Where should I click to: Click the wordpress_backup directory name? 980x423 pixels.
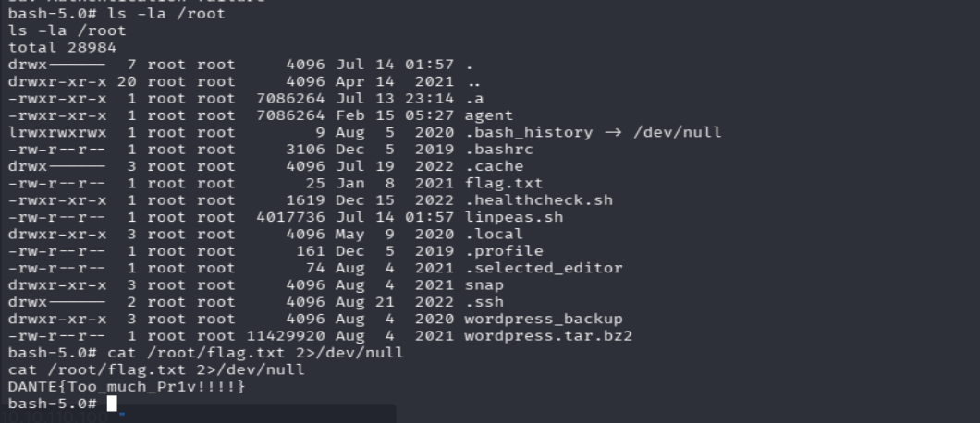[543, 319]
